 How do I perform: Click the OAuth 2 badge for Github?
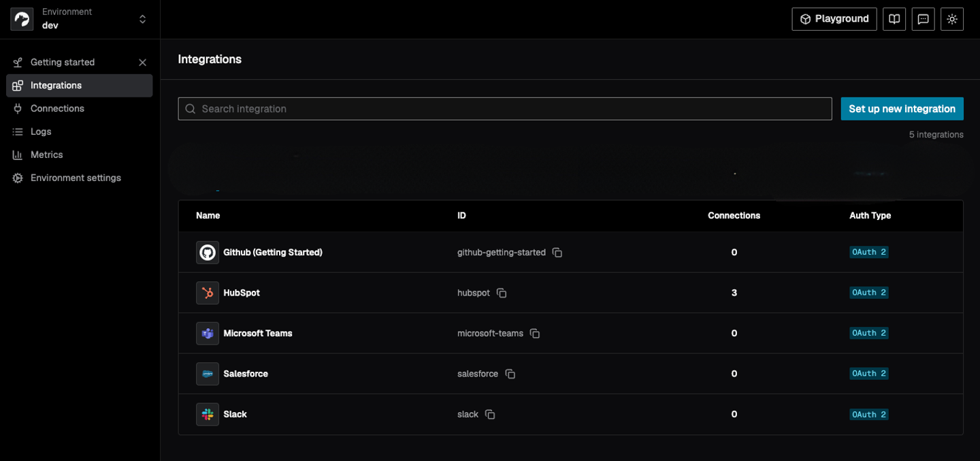coord(869,253)
